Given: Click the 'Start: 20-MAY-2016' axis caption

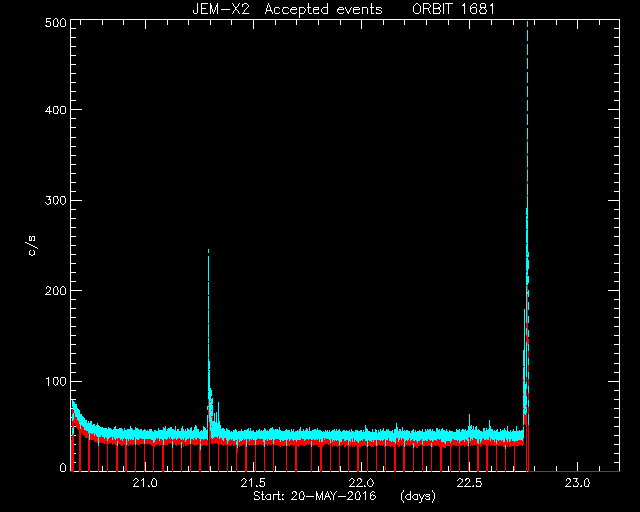Looking at the screenshot, I should coord(315,496).
